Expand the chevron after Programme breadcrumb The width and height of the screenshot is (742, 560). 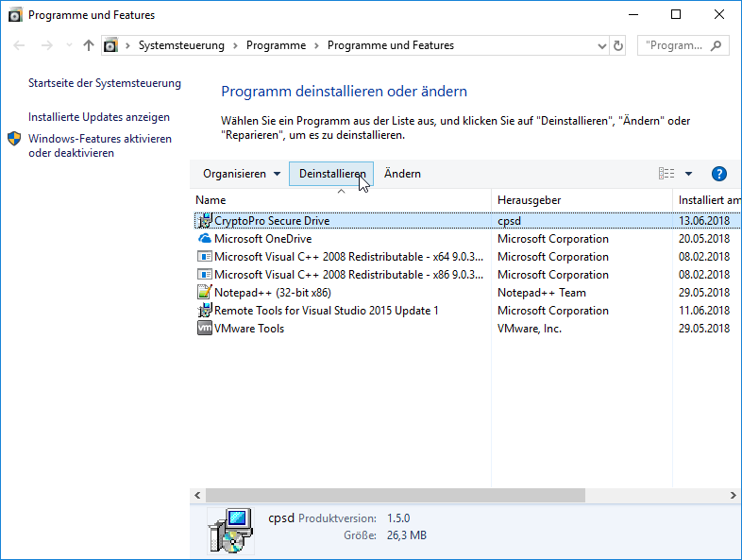(316, 46)
